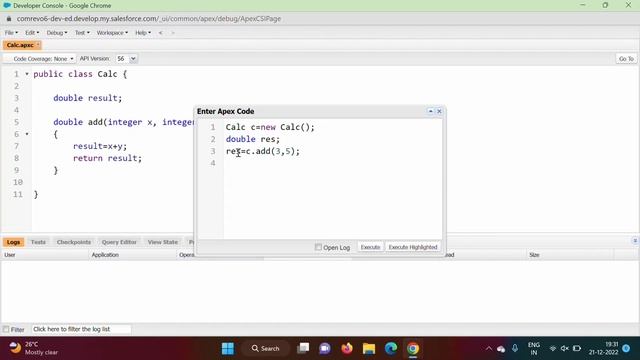
Task: Collapse the method fold arrow on line 6
Action: pyautogui.click(x=27, y=134)
